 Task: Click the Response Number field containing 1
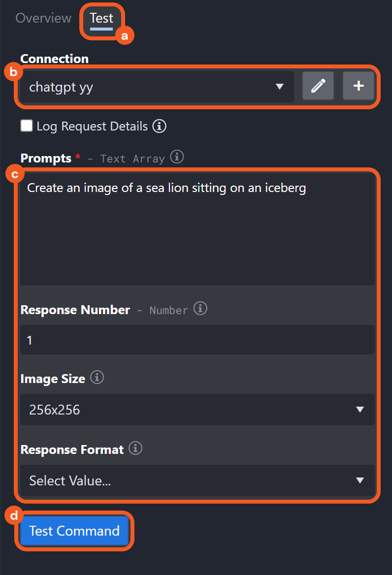(197, 340)
